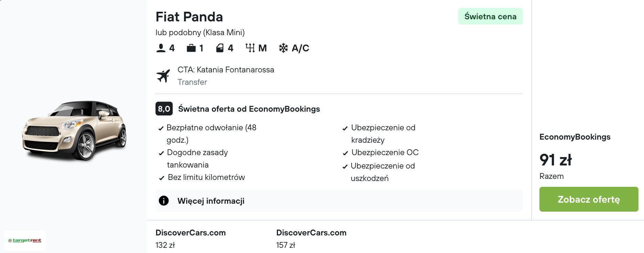This screenshot has width=644, height=253.
Task: Click the Świetna cena badge
Action: tap(490, 17)
